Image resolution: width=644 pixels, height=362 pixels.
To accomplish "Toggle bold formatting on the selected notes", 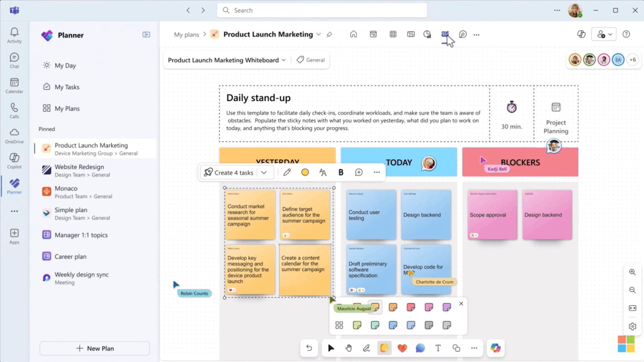I will tap(341, 172).
